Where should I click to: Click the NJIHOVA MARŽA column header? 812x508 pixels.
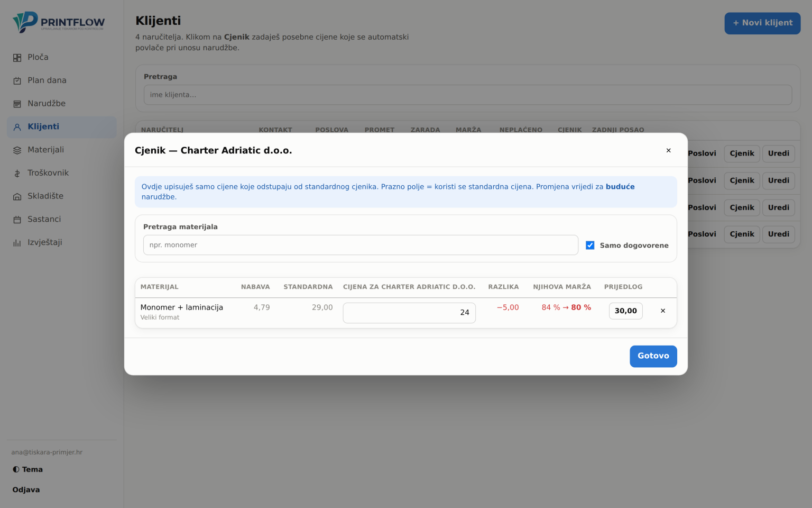[x=562, y=287]
